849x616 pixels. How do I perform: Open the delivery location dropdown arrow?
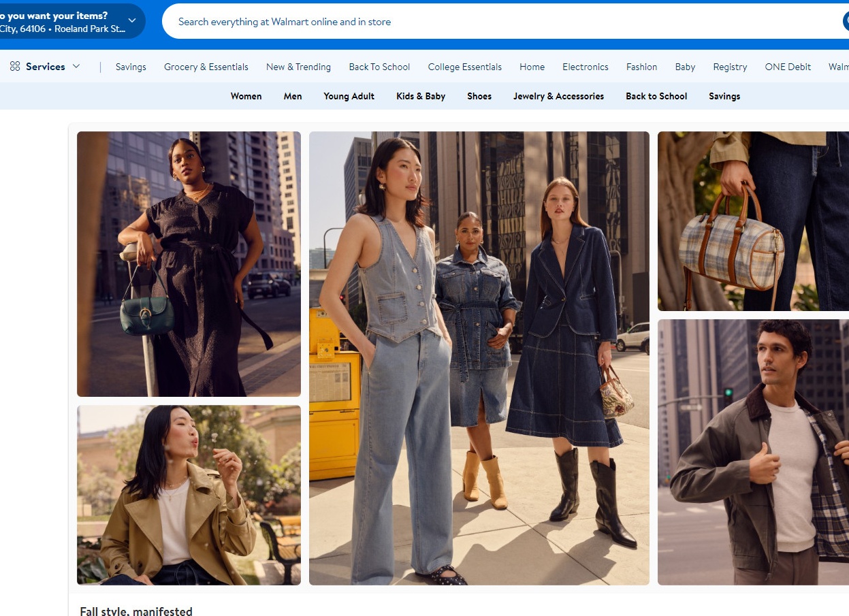tap(132, 21)
